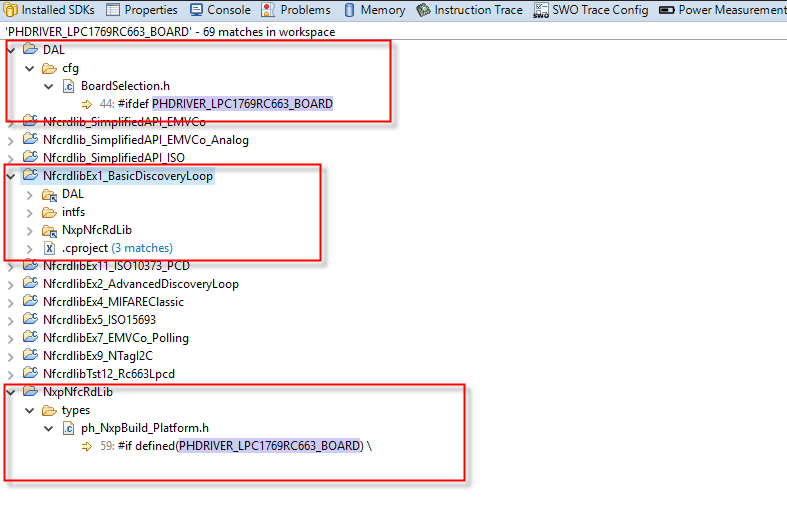
Task: Open match '44: #ifdef PHDRIVER_LPC1769RC663_BOARD'
Action: pyautogui.click(x=216, y=104)
